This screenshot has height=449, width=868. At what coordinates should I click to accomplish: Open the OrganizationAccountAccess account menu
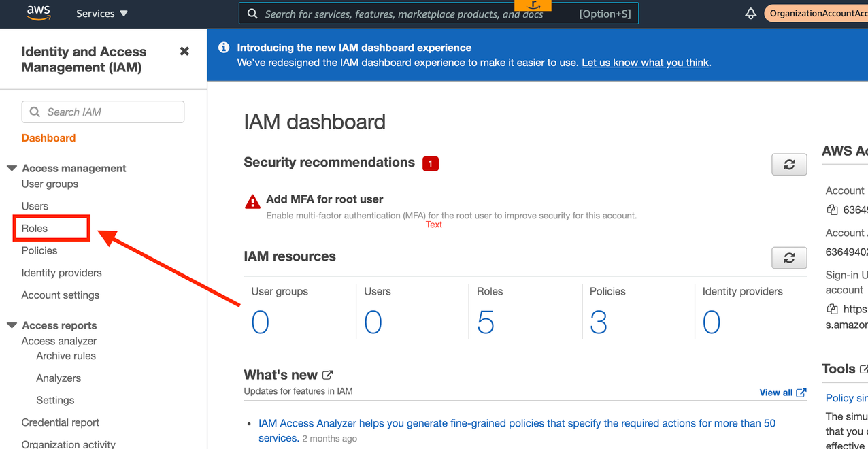click(816, 14)
